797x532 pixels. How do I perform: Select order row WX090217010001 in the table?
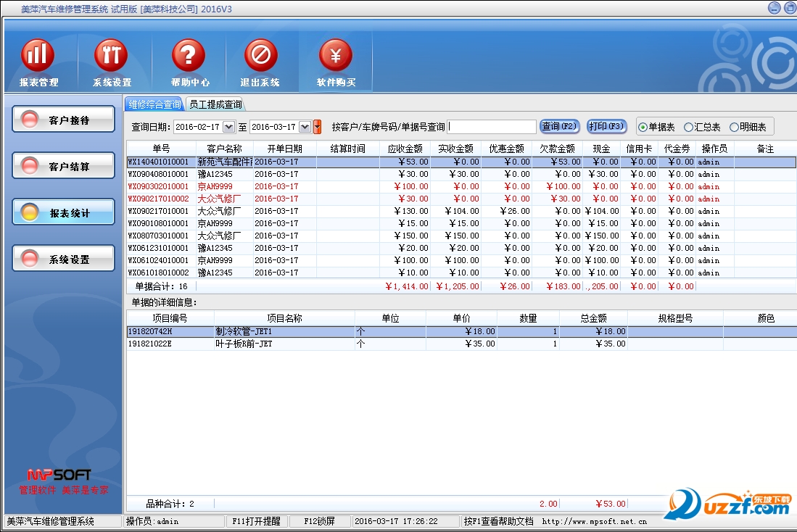[158, 211]
